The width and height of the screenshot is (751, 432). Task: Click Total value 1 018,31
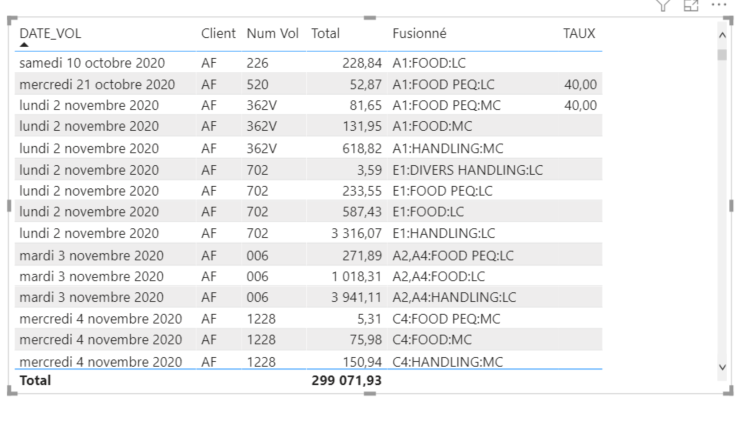[x=356, y=277]
